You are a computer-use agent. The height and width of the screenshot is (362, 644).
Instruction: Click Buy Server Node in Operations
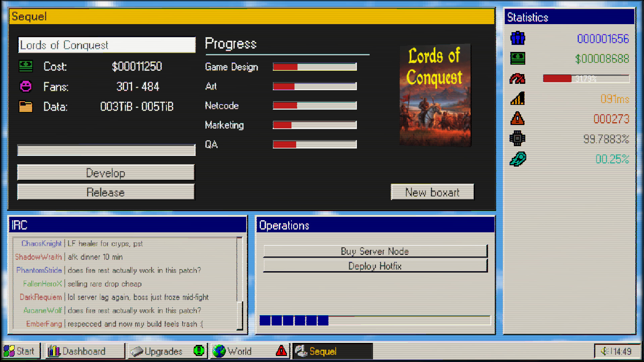(x=375, y=251)
